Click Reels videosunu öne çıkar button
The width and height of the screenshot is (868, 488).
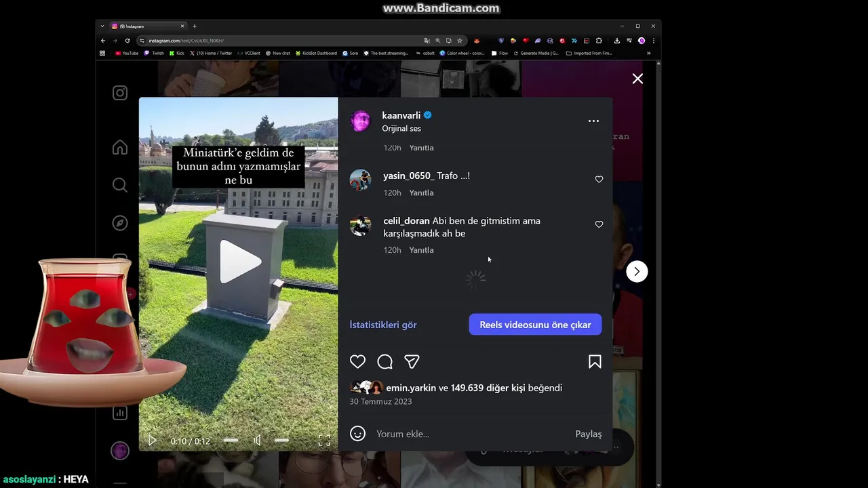pyautogui.click(x=535, y=325)
